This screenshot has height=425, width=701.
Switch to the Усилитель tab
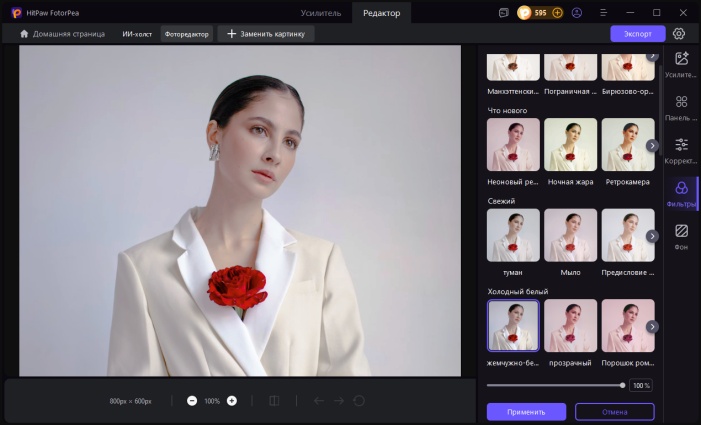click(x=321, y=13)
